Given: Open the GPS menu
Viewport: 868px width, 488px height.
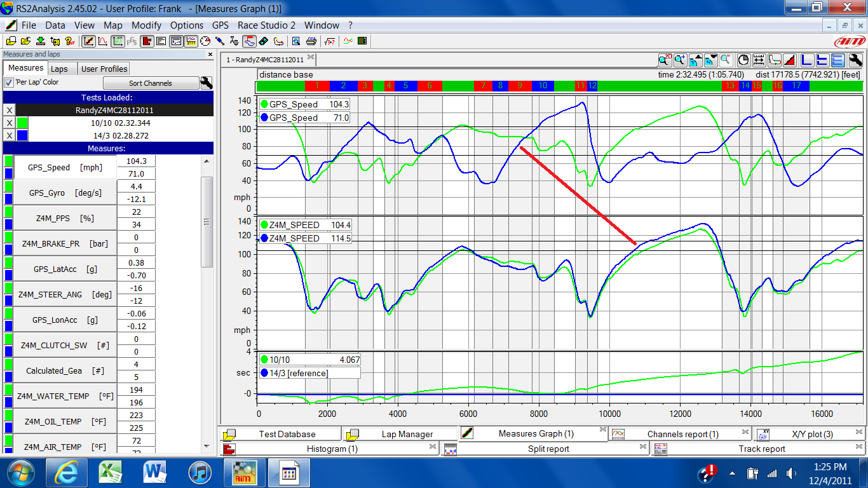Looking at the screenshot, I should [x=220, y=25].
